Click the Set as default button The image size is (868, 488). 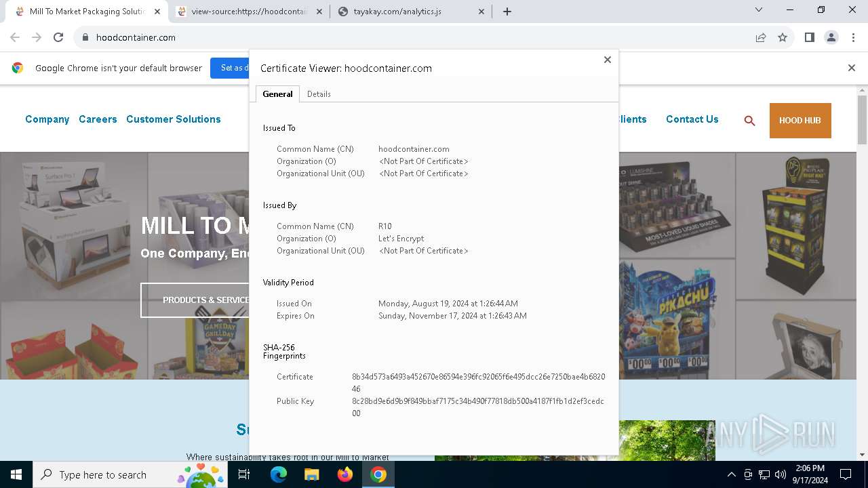click(230, 68)
